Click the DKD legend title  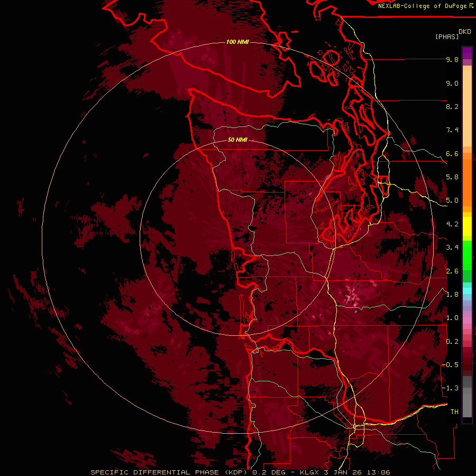[465, 32]
